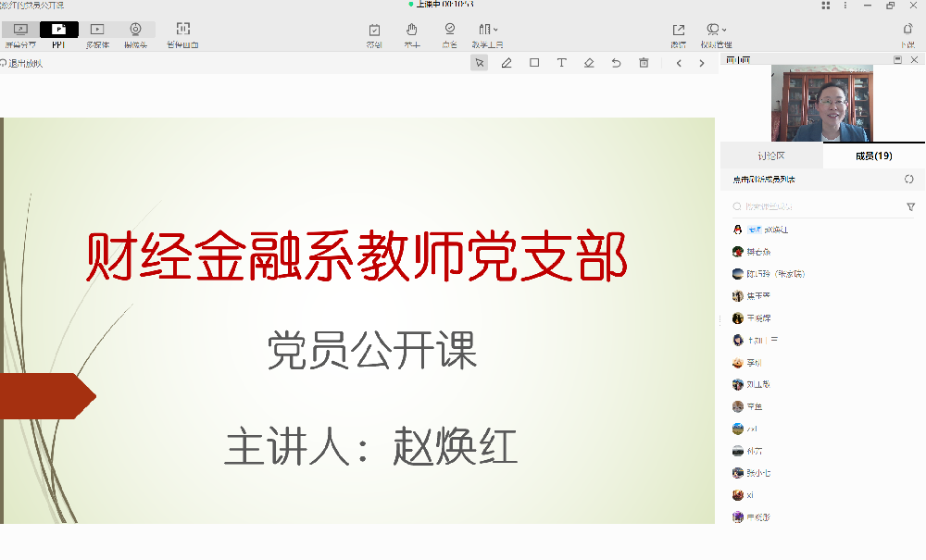Activate the text annotation tool
926x560 pixels.
click(x=561, y=63)
